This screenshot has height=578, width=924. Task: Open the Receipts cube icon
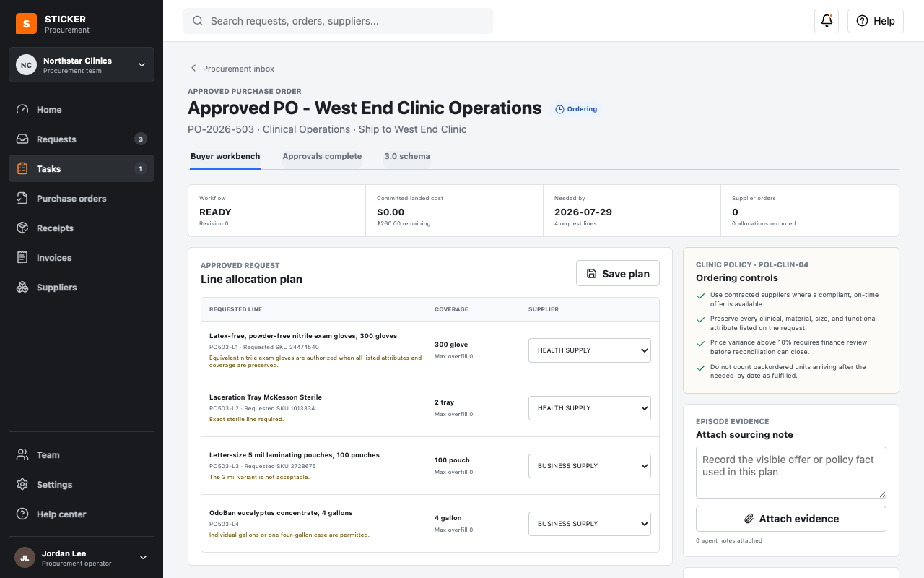(x=22, y=228)
